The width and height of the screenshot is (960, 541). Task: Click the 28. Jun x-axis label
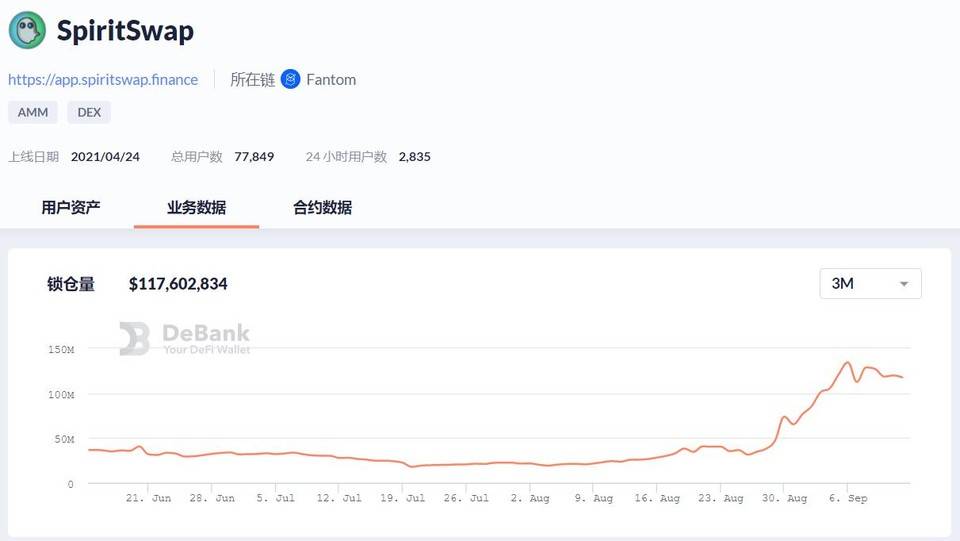click(x=212, y=498)
